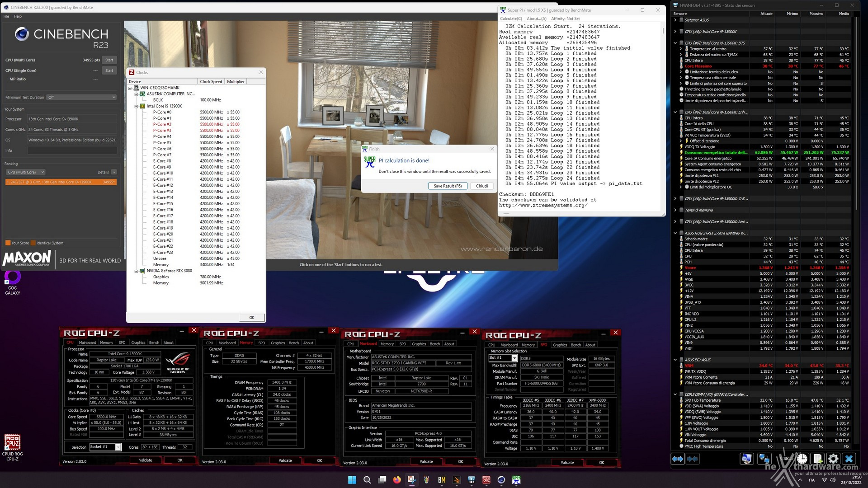Click HWiNFO blue X close-sensors icon
Screen dimensions: 868x488
849,459
